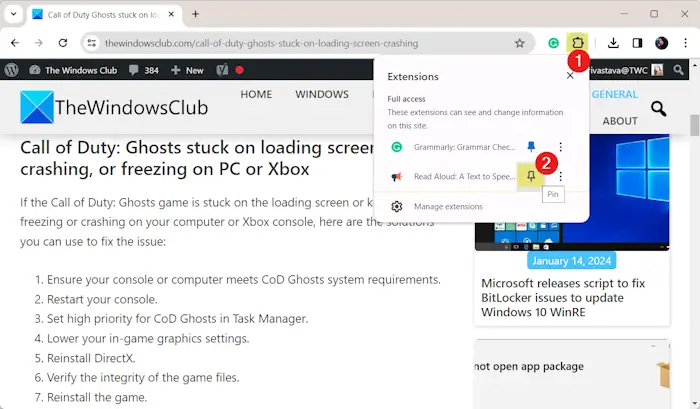Click New in WordPress admin bar
Image resolution: width=700 pixels, height=409 pixels.
(x=188, y=70)
